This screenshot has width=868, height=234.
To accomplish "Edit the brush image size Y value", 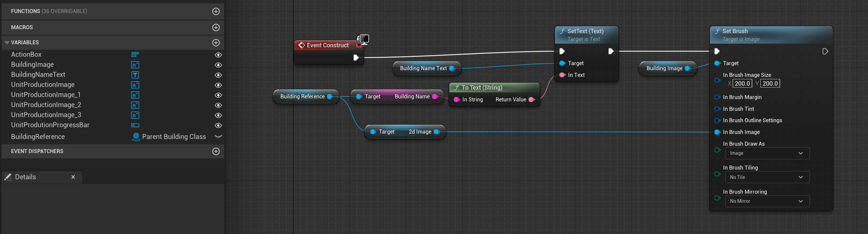I will coord(770,84).
